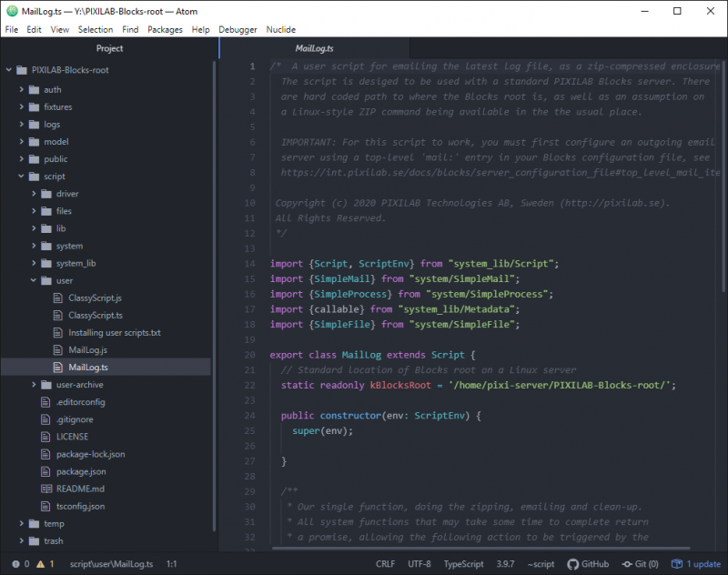The height and width of the screenshot is (575, 728).
Task: Click the Git commit icon in status bar
Action: pyautogui.click(x=627, y=564)
